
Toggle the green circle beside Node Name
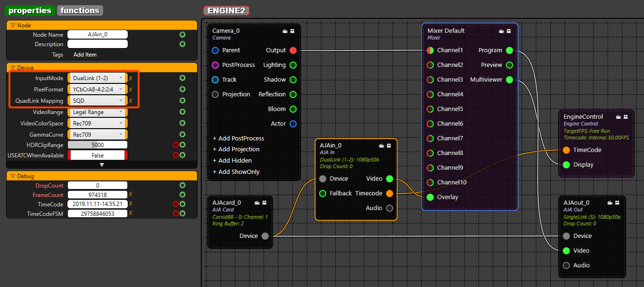182,34
